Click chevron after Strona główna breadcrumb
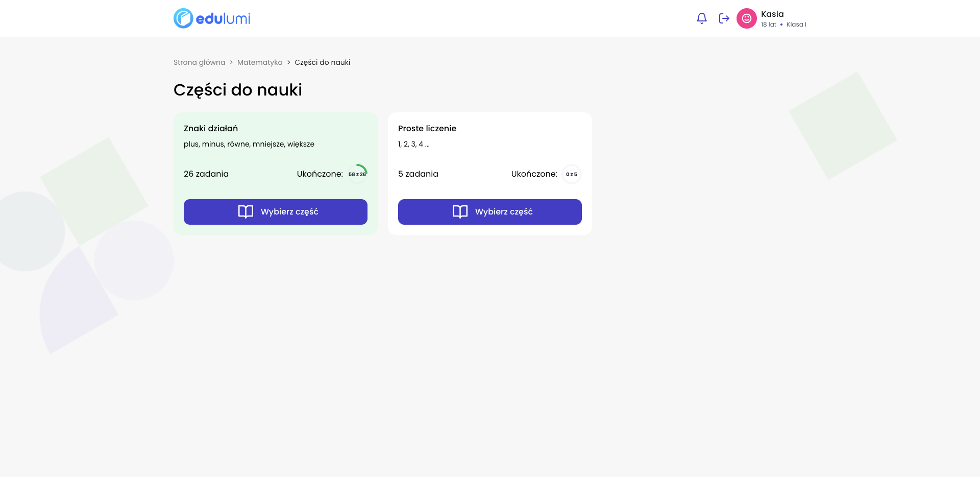Viewport: 980px width, 477px height. click(x=231, y=62)
